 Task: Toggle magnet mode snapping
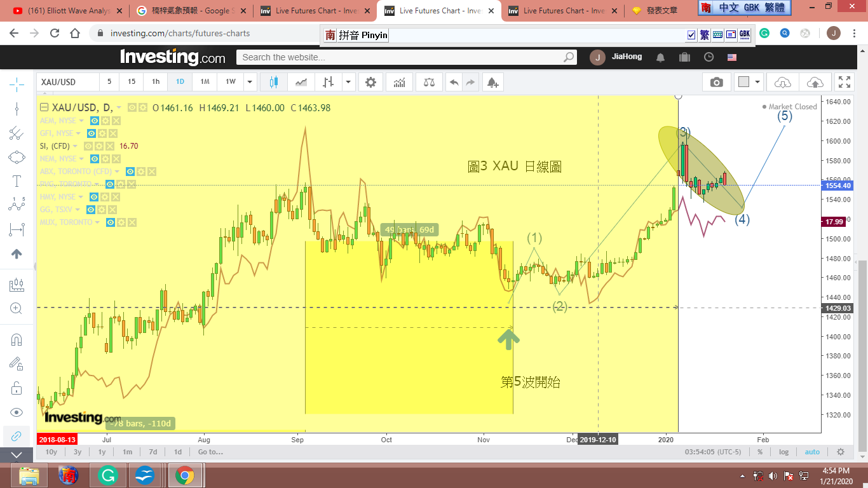17,340
